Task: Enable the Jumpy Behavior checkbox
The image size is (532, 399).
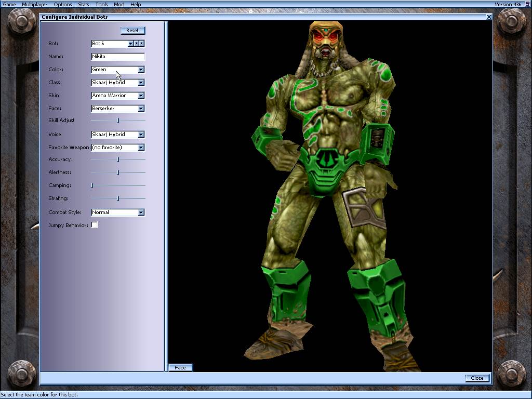Action: tap(95, 225)
